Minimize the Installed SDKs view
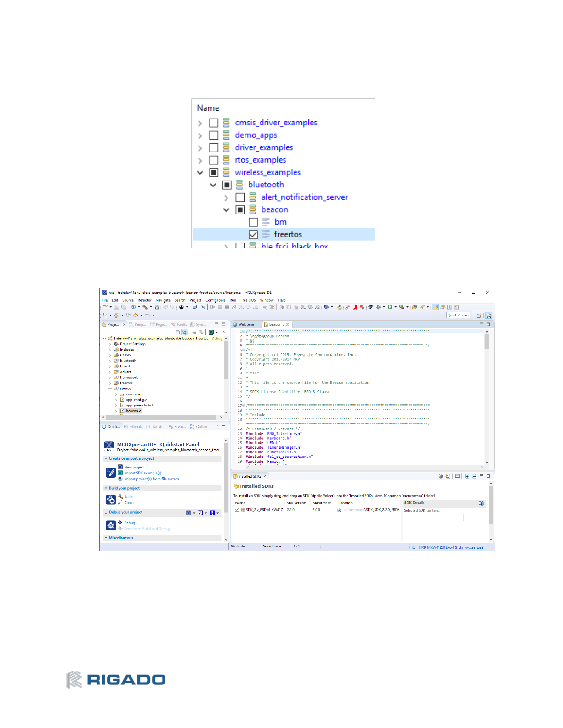The image size is (563, 728). coord(481,476)
